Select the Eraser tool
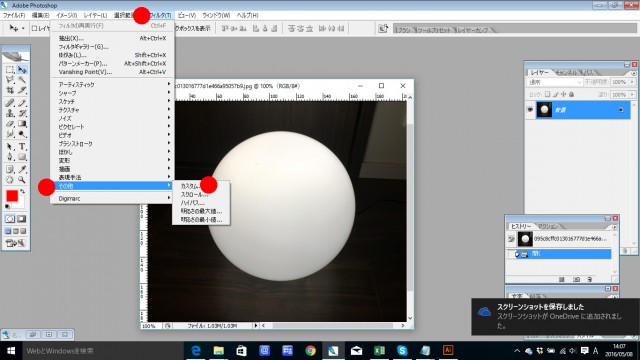Image resolution: width=640 pixels, height=360 pixels. (x=10, y=123)
